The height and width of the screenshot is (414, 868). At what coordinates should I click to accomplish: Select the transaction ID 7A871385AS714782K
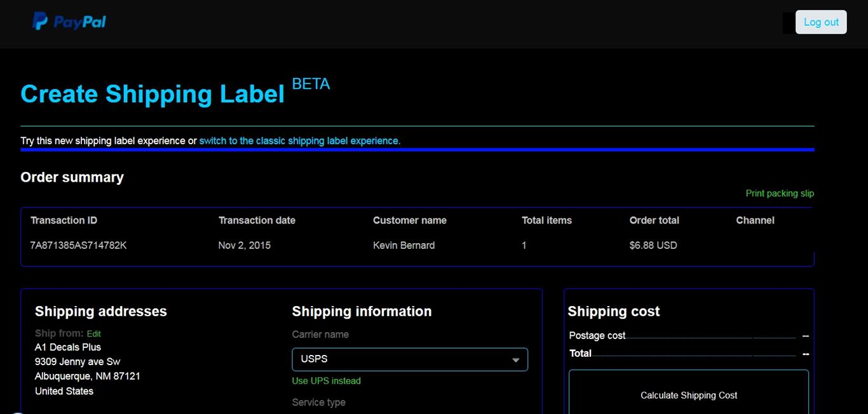click(78, 245)
